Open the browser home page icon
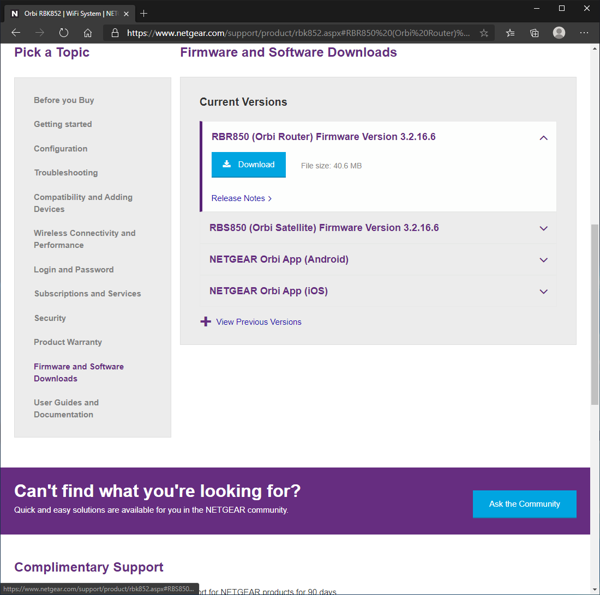600x595 pixels. click(x=88, y=33)
